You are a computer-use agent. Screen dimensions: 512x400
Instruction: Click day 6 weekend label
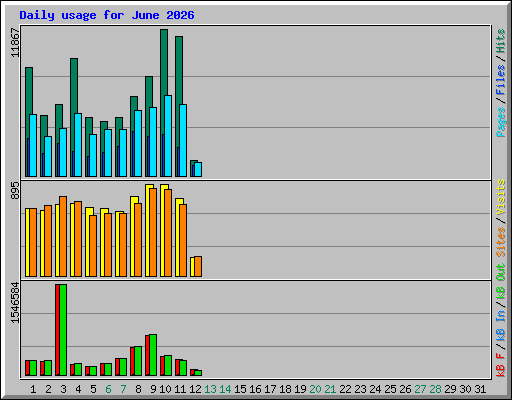[108, 389]
